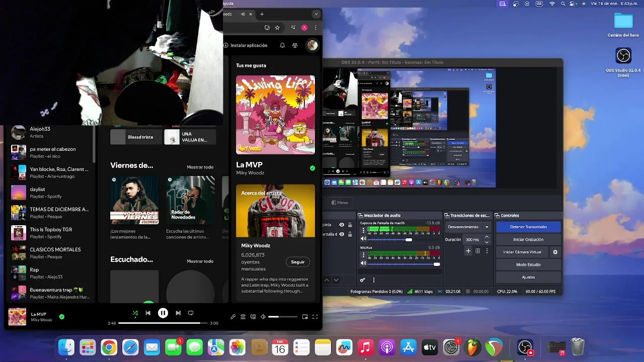644x362 pixels.
Task: Show all for Escuchado... section
Action: coord(200,261)
